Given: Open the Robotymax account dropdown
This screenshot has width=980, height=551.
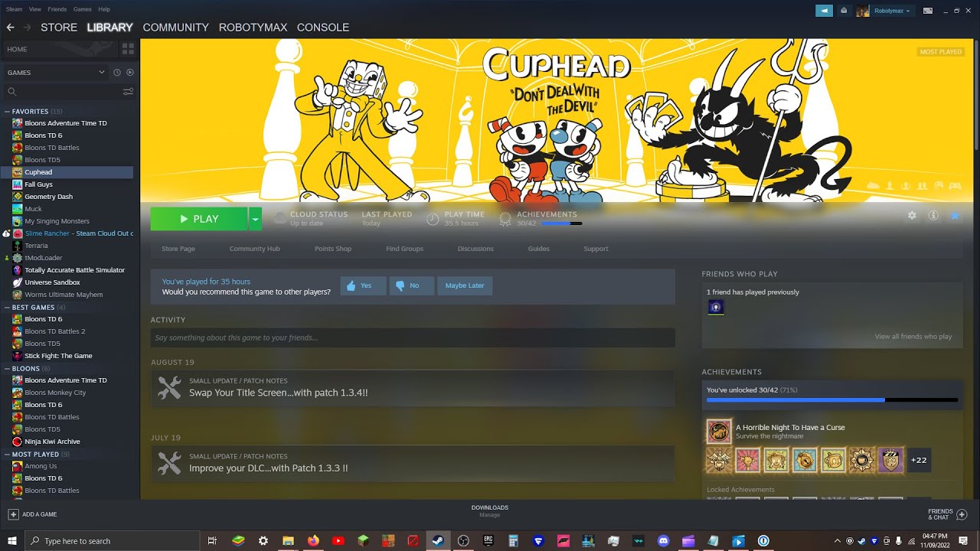Looking at the screenshot, I should click(892, 11).
